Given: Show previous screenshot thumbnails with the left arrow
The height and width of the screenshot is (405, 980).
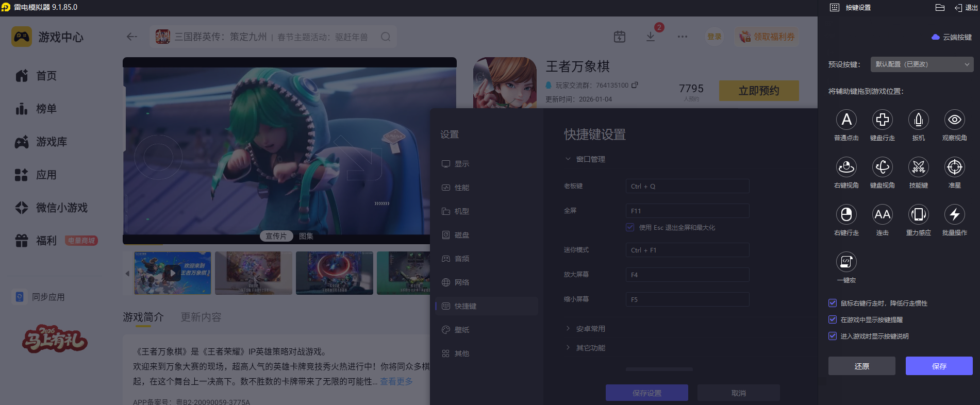Looking at the screenshot, I should (x=127, y=274).
